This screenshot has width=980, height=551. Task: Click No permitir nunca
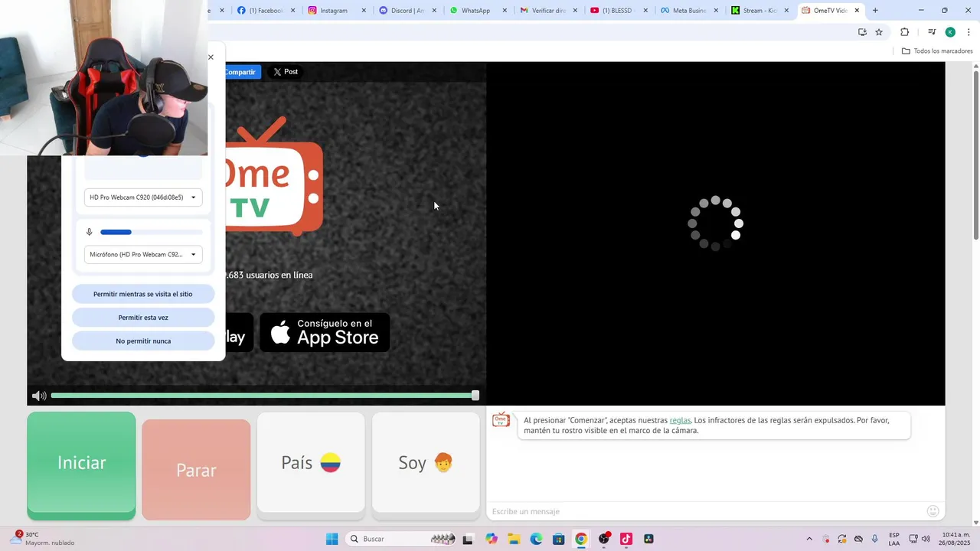[x=143, y=341]
